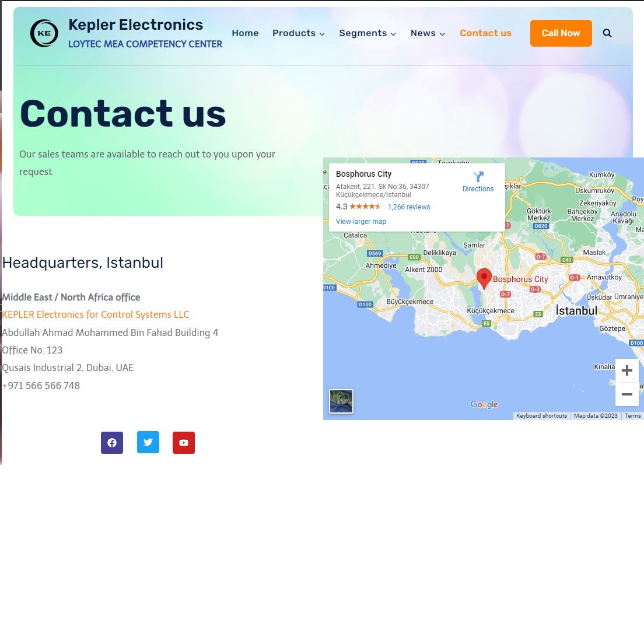Viewport: 644px width, 644px height.
Task: Click the Bosphorus City map pin
Action: coord(484,278)
